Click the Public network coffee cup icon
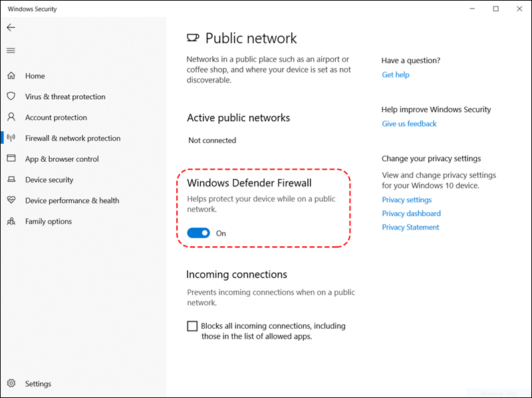The image size is (532, 398). [x=193, y=38]
